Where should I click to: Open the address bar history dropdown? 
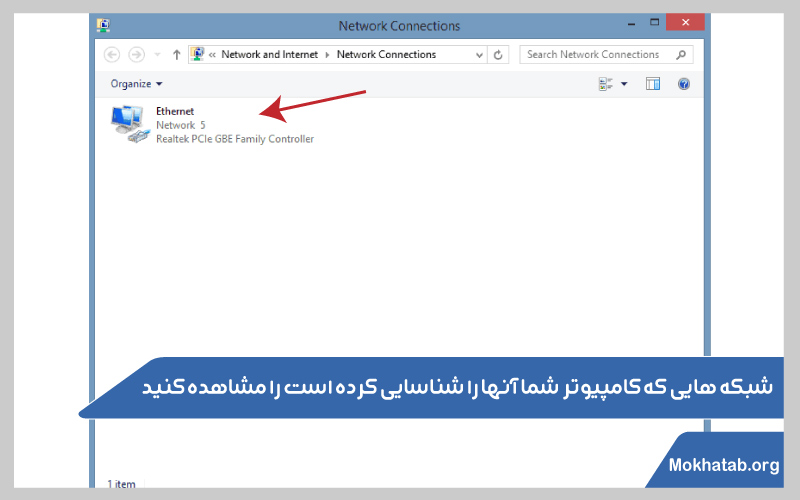[x=479, y=55]
